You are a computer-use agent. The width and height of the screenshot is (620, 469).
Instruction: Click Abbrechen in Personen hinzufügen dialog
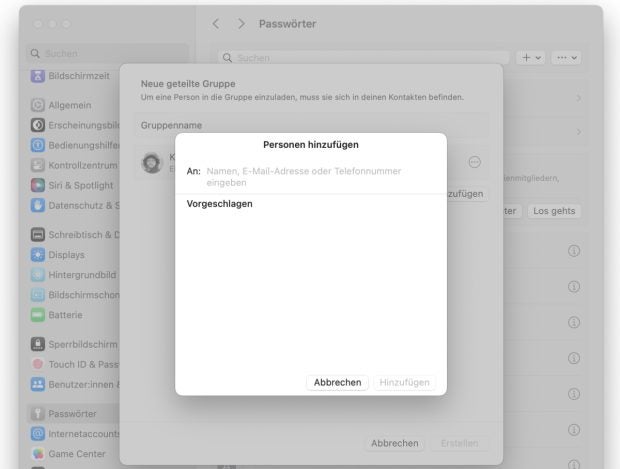[x=337, y=383]
